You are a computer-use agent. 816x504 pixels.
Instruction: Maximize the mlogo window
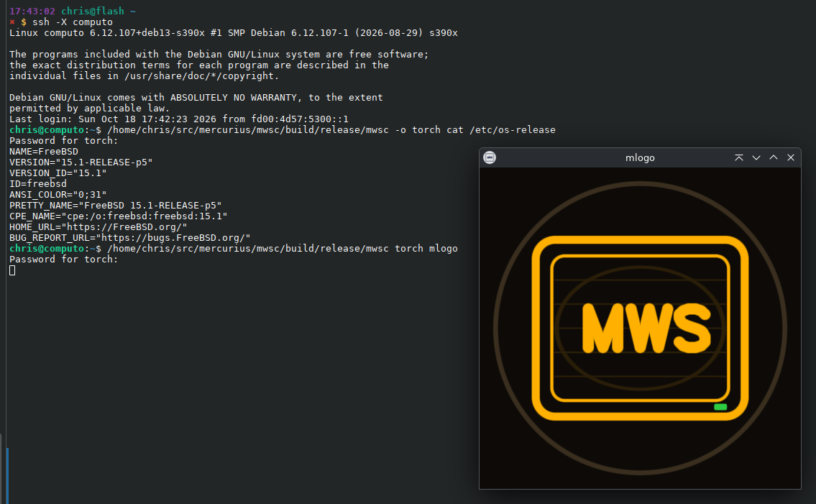click(x=774, y=157)
